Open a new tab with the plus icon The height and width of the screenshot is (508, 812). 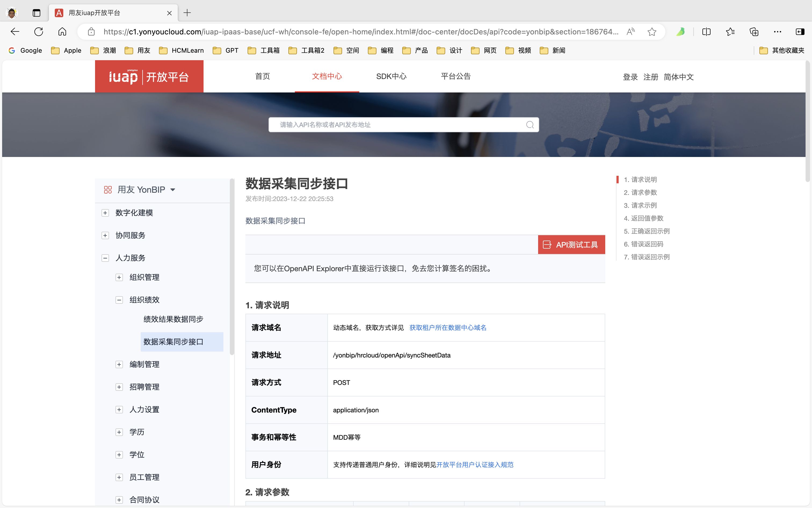pyautogui.click(x=187, y=13)
